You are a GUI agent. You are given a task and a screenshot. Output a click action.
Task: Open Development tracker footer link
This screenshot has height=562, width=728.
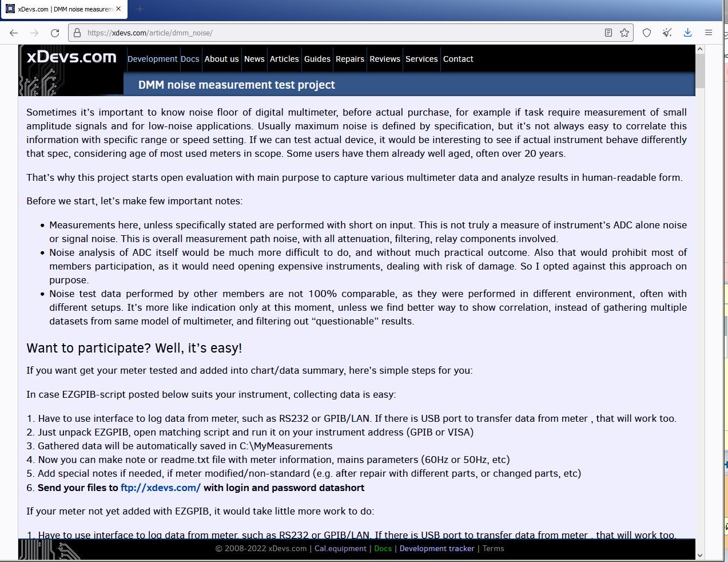tap(437, 548)
